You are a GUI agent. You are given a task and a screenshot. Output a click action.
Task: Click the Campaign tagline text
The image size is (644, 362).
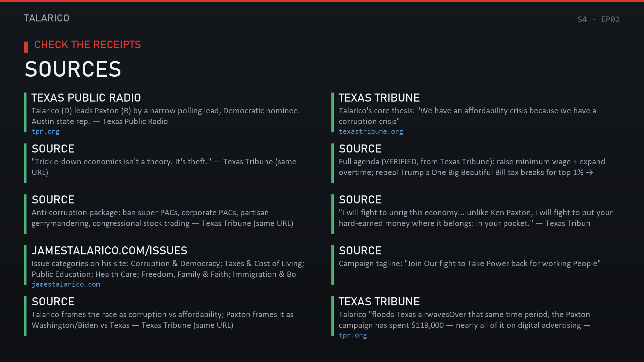[x=470, y=263]
